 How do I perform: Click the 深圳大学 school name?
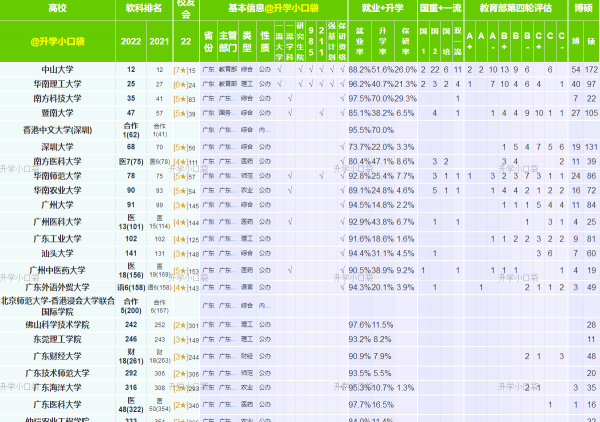[x=56, y=146]
